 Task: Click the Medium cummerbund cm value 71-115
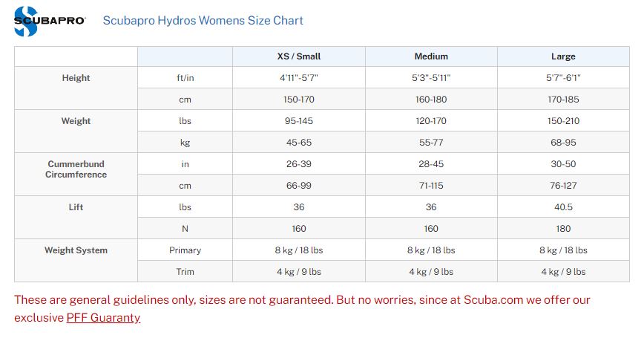431,186
